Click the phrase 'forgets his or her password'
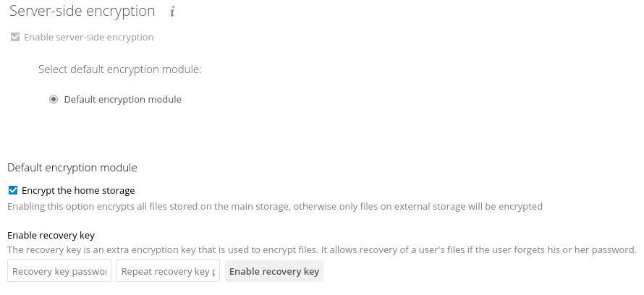The width and height of the screenshot is (644, 295). [x=575, y=250]
